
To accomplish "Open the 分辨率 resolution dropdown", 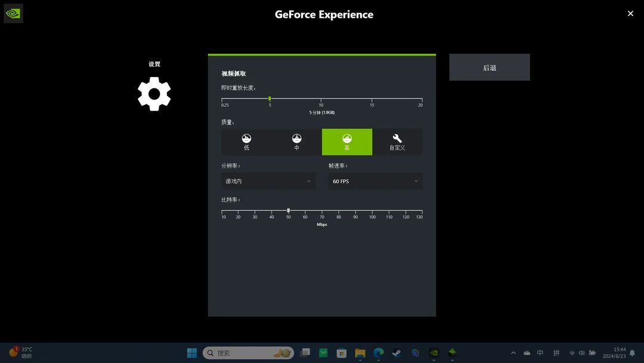I will pyautogui.click(x=268, y=181).
